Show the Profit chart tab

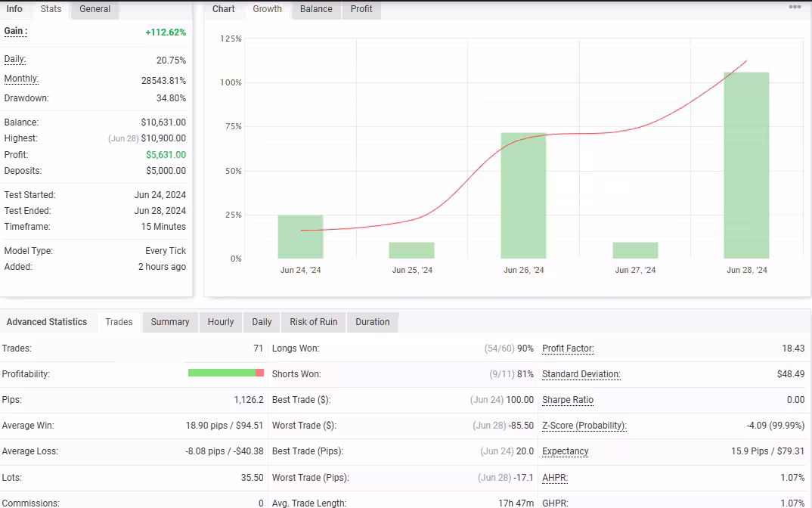pos(361,9)
